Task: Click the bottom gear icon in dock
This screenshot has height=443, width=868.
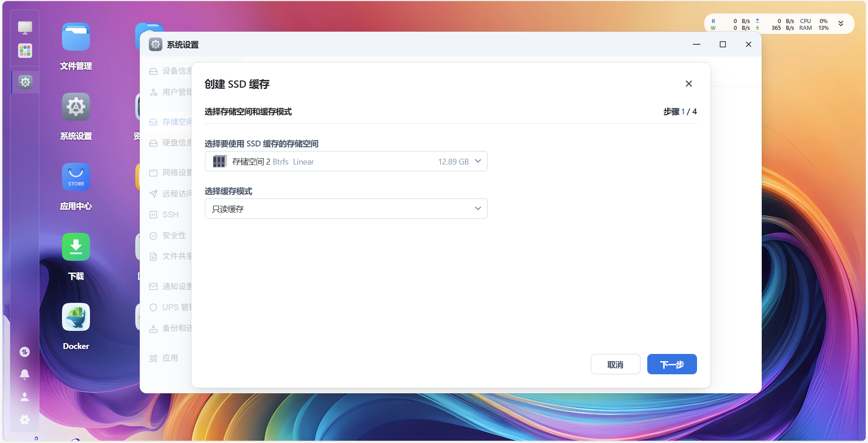Action: 25,419
